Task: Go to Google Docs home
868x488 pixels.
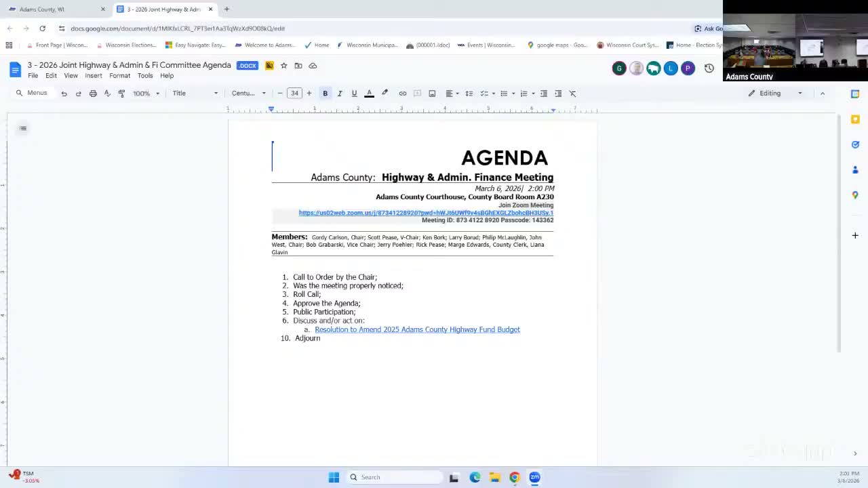Action: pos(15,69)
